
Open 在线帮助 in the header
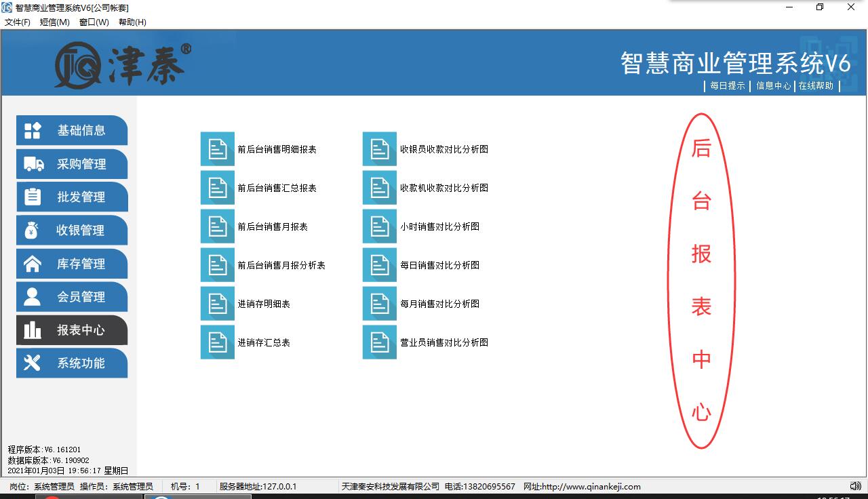coord(816,86)
